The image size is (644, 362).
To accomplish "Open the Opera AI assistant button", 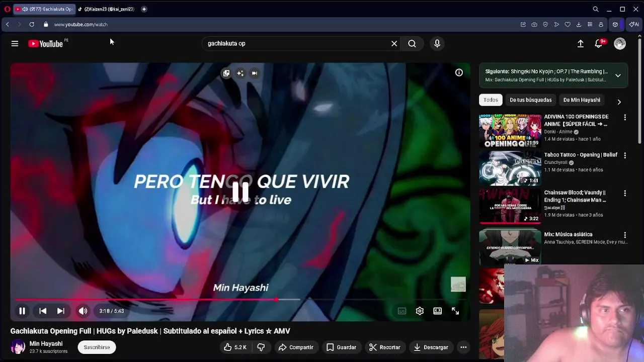I will click(634, 25).
